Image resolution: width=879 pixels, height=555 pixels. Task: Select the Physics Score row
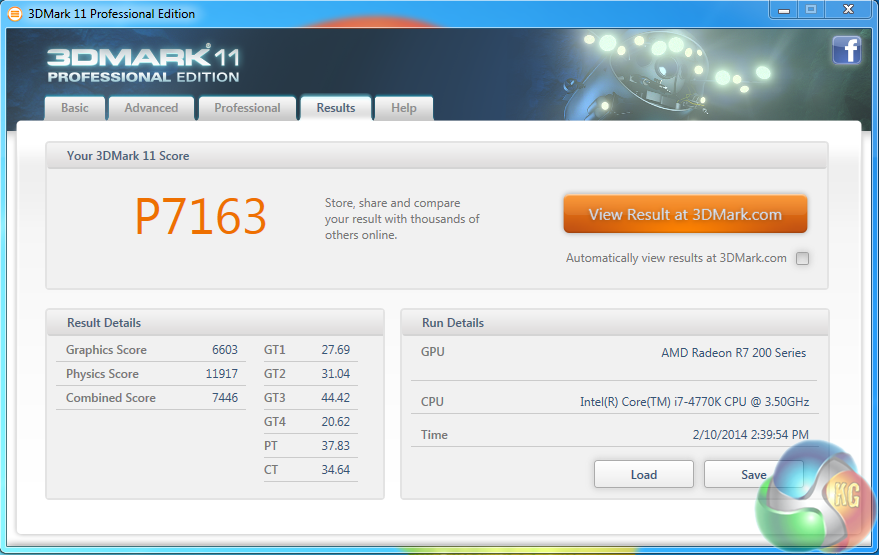(151, 374)
